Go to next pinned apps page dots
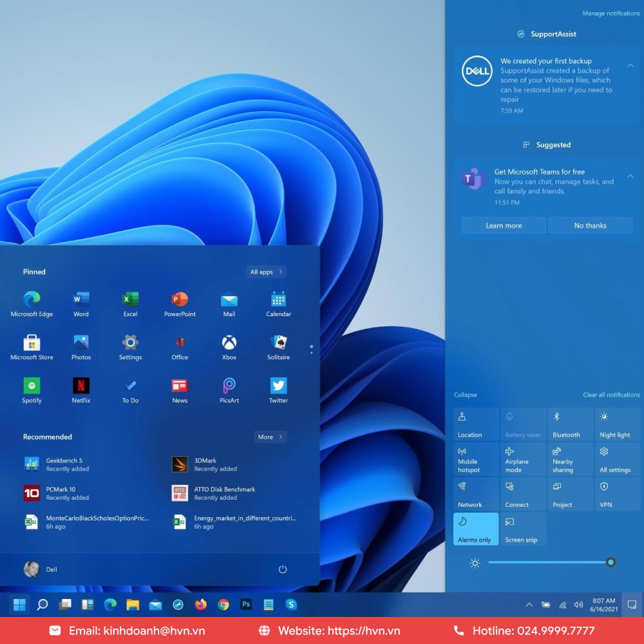This screenshot has height=644, width=644. [311, 349]
